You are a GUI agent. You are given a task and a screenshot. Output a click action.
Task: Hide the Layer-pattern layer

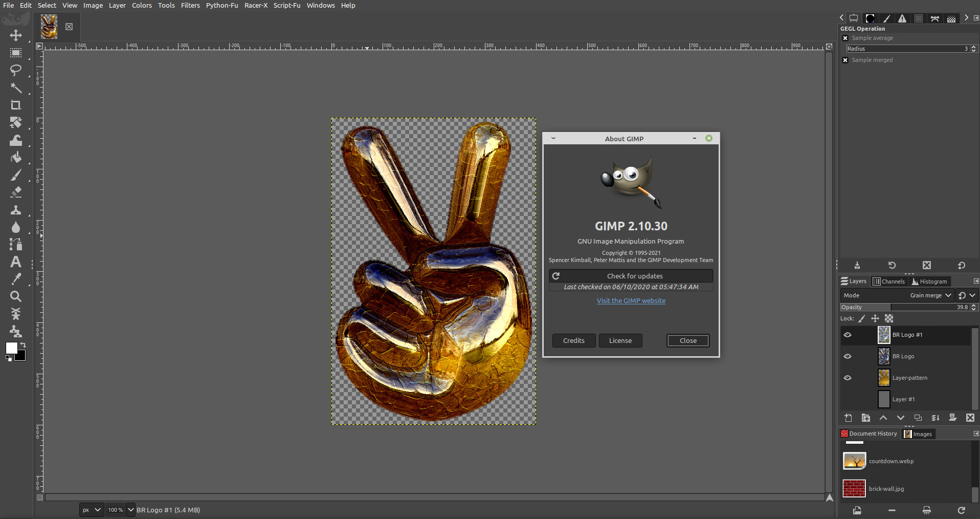848,378
